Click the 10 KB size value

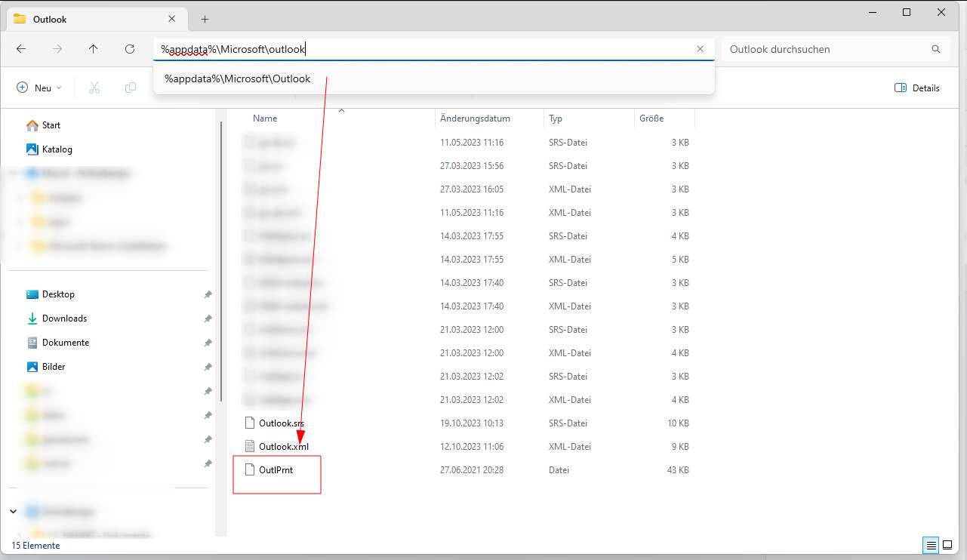pos(676,423)
